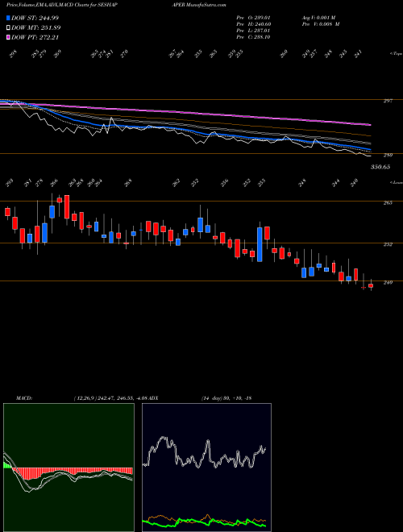Screen dimensions: 403x532
Task: Click the tall red candle at start of the 265 gridline
Action: click(x=67, y=206)
